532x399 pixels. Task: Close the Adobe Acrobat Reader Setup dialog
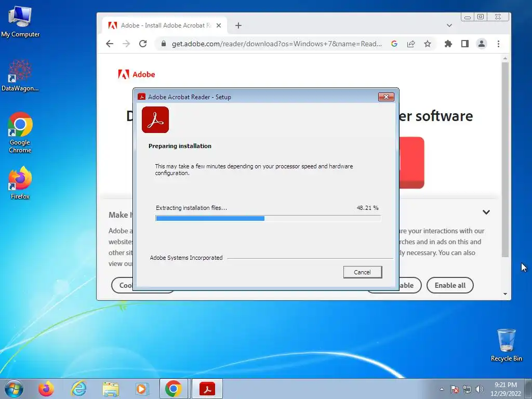click(386, 97)
